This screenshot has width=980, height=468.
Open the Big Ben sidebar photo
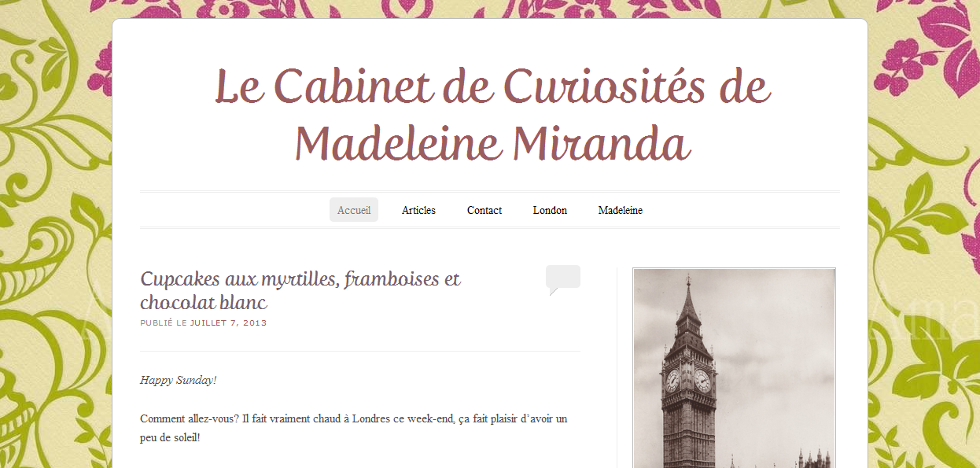click(x=734, y=368)
